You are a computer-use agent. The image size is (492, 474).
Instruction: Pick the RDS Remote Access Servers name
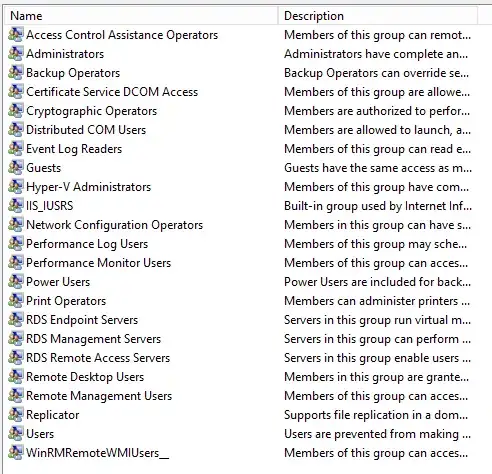(x=98, y=358)
